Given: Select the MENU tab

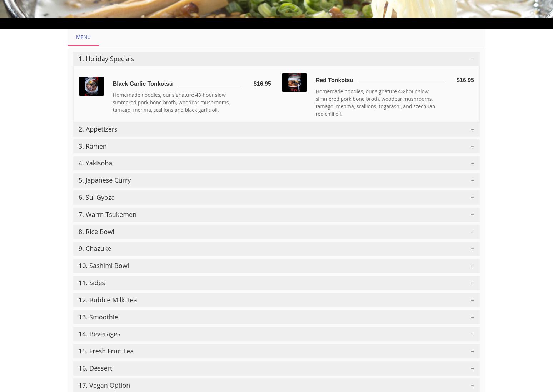Looking at the screenshot, I should click(83, 37).
